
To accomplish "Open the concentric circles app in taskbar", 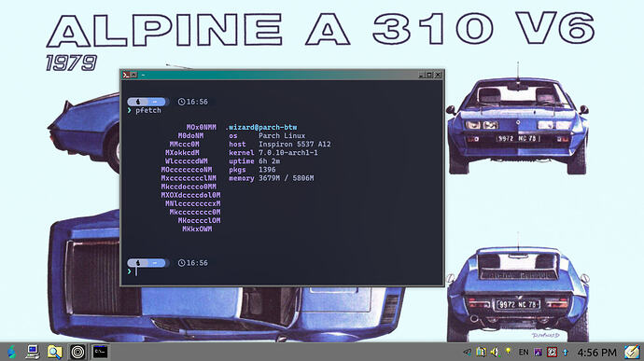I will click(x=77, y=352).
